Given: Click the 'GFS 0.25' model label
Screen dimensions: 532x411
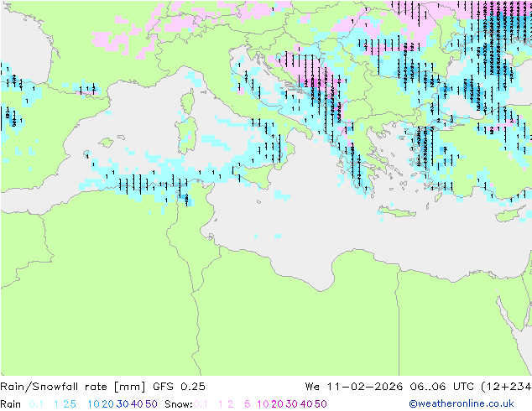Looking at the screenshot, I should (x=179, y=387).
